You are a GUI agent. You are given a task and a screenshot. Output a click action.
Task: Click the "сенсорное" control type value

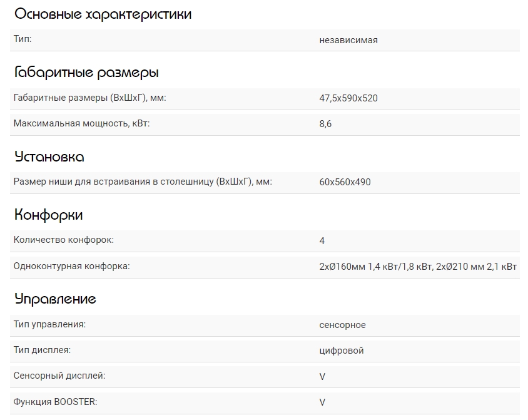[342, 325]
